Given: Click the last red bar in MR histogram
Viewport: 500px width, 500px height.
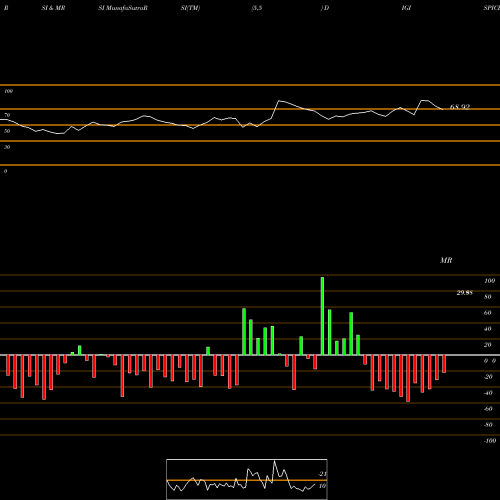Looking at the screenshot, I should [x=444, y=364].
